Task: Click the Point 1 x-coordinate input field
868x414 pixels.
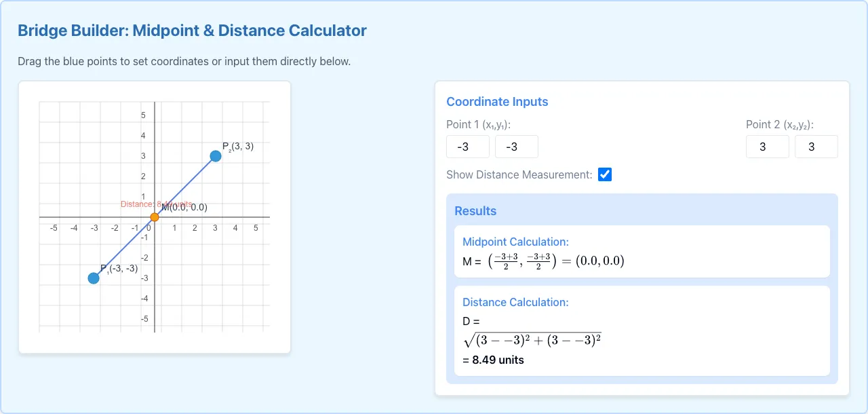Action: pos(468,147)
